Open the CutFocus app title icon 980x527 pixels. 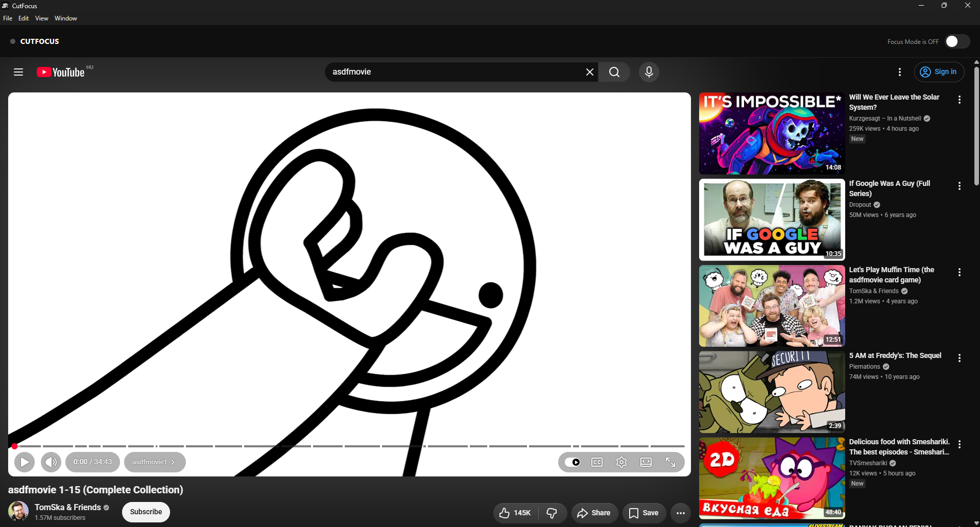coord(6,6)
